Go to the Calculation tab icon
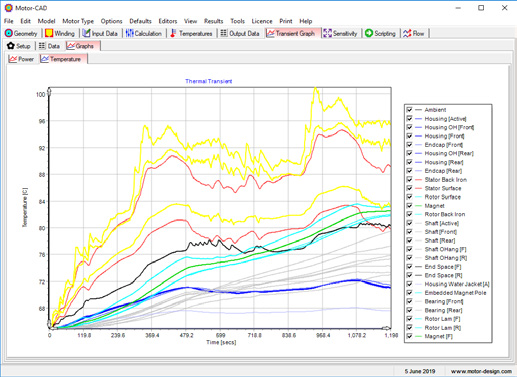Image resolution: width=517 pixels, height=377 pixels. click(130, 33)
